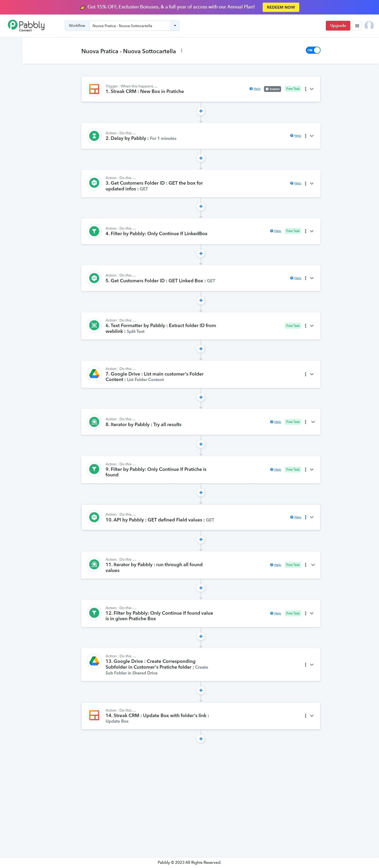Viewport: 379px width, 868px height.
Task: Turn off the workflow ON switch
Action: coord(313,50)
